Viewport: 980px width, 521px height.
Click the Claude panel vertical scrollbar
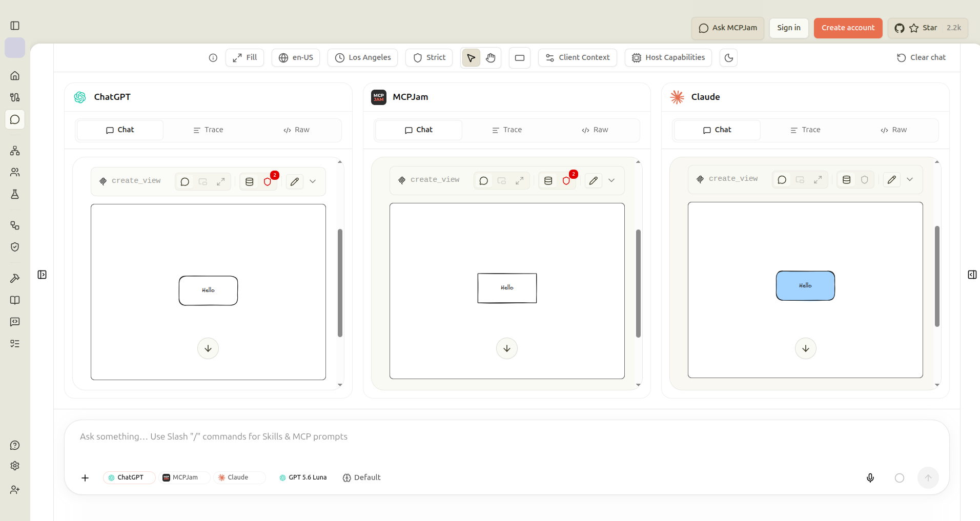click(937, 277)
